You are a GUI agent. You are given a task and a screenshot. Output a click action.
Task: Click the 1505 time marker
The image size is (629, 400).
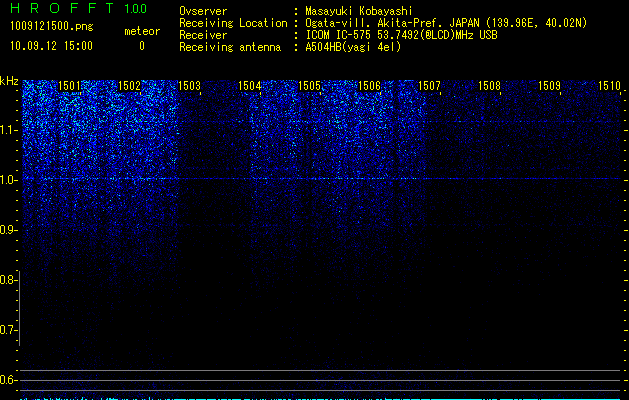click(309, 85)
